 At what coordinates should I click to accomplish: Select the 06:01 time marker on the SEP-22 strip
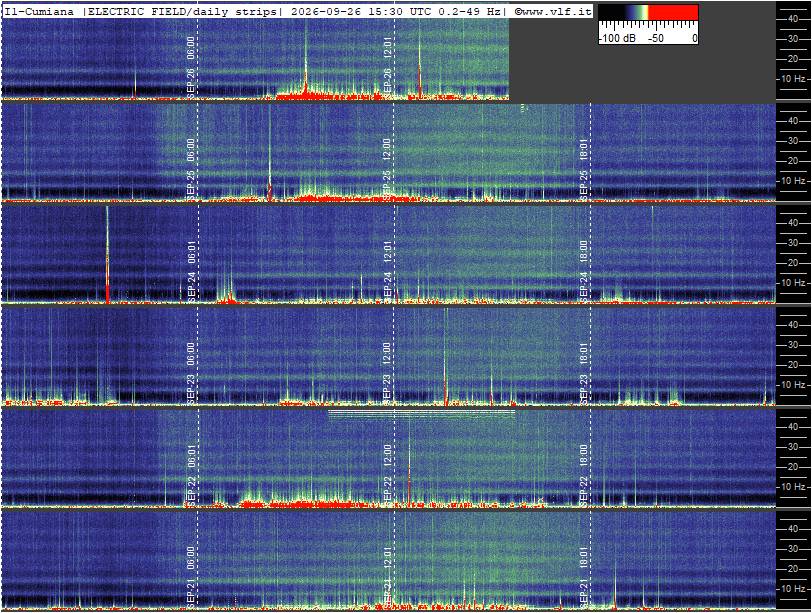[191, 456]
